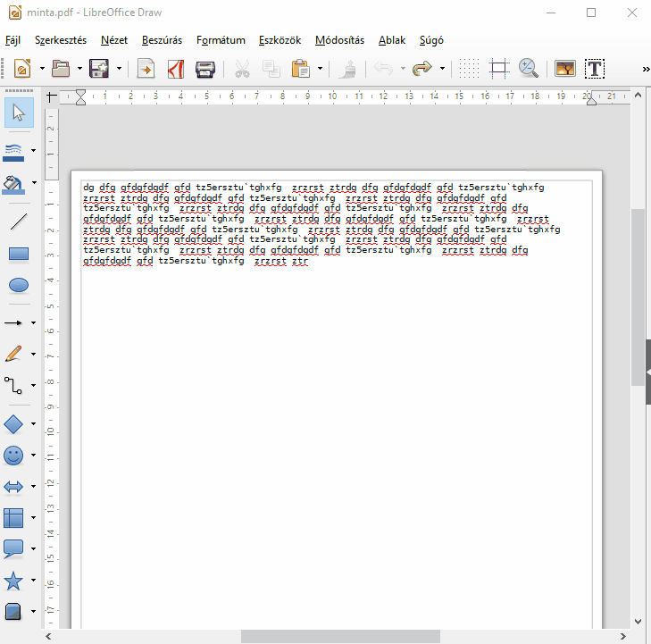Select the Ellipse shape tool
Screen dimensions: 651x644
(x=19, y=286)
